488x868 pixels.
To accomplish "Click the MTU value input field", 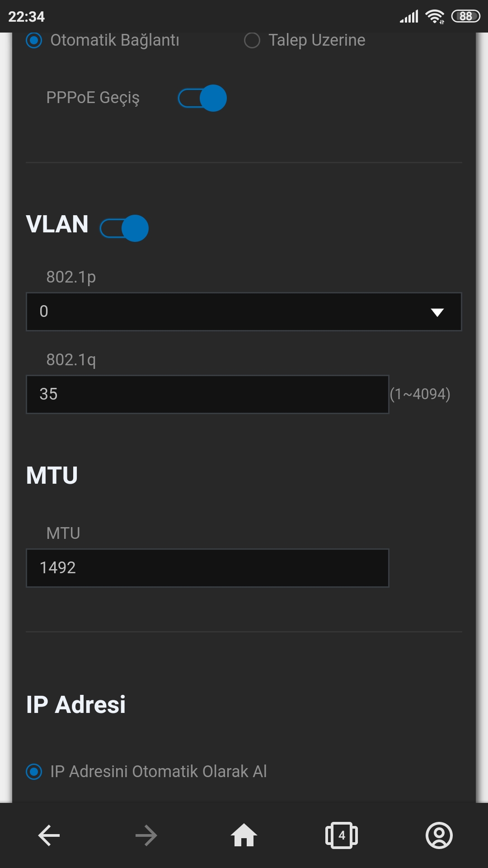I will pyautogui.click(x=207, y=568).
